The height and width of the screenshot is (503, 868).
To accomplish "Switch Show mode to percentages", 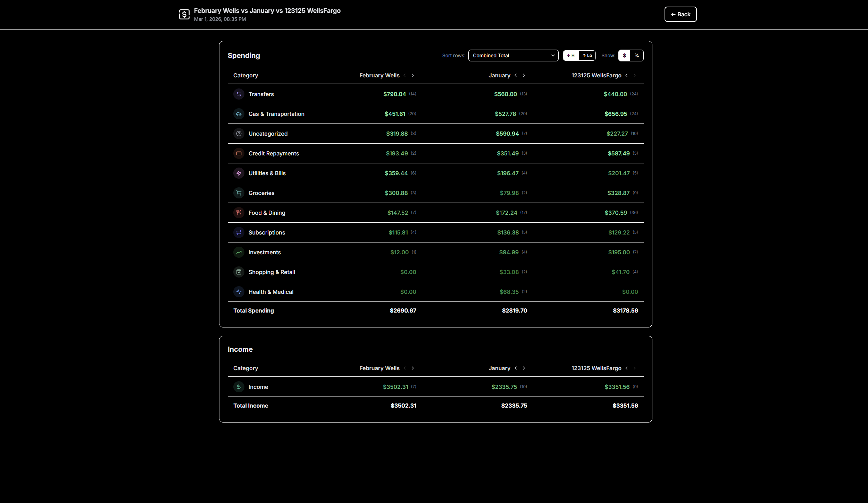I will pyautogui.click(x=637, y=56).
